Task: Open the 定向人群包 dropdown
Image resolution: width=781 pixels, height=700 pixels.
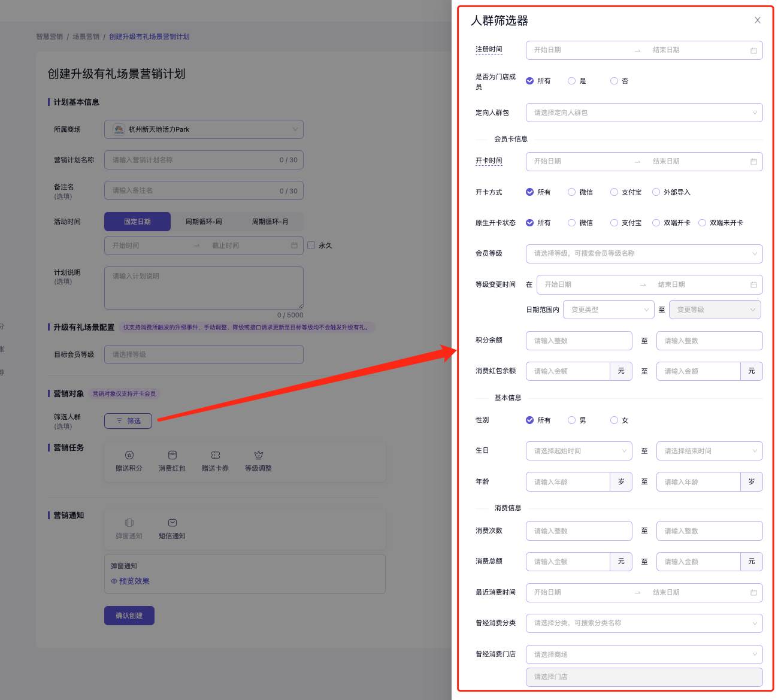Action: click(644, 113)
